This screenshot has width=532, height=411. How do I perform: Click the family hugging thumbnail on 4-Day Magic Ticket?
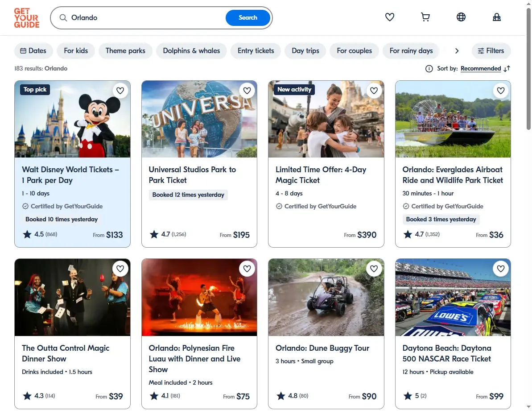click(x=326, y=119)
